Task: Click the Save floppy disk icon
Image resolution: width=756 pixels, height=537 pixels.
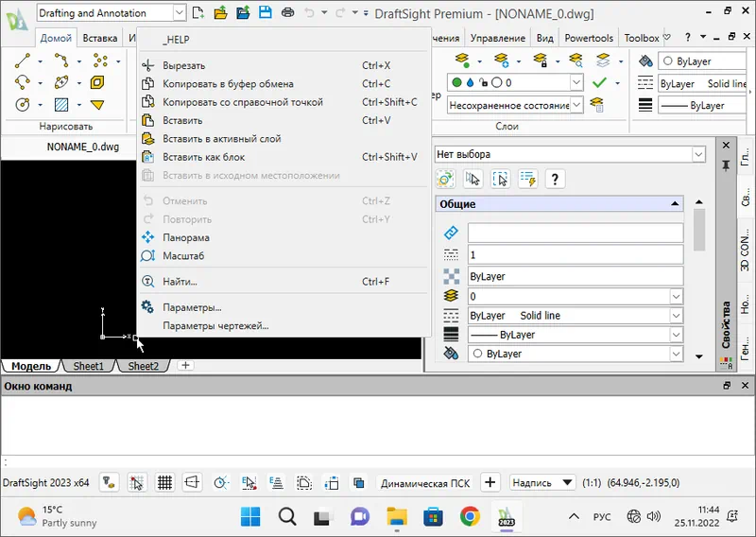Action: pos(266,12)
